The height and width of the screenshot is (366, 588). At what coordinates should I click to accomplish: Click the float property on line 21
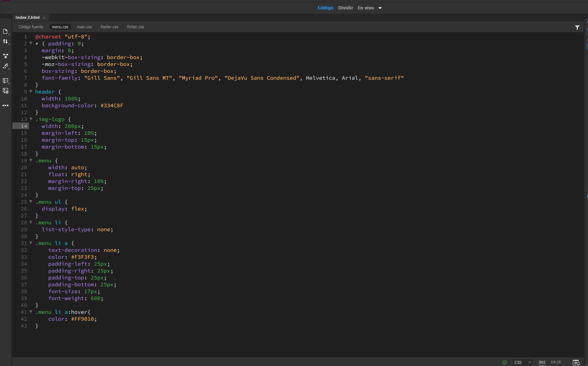click(57, 174)
